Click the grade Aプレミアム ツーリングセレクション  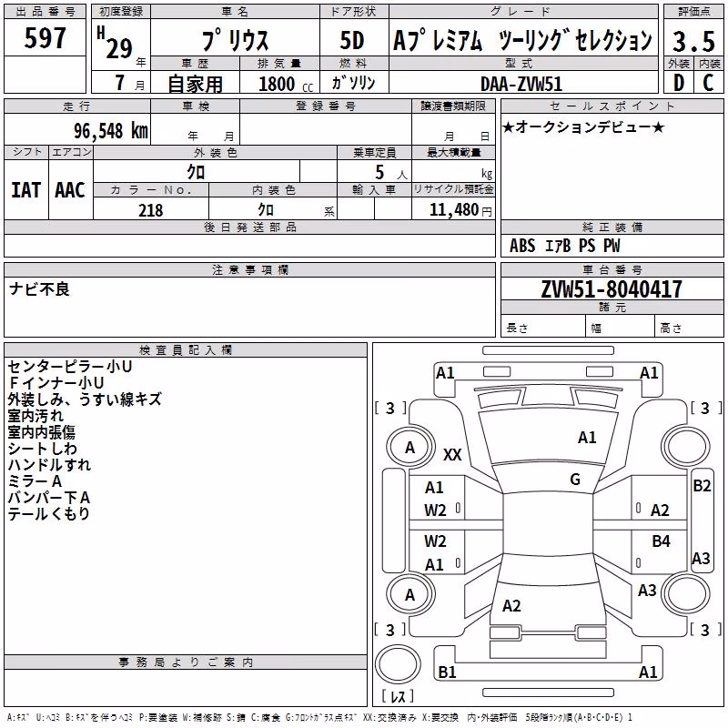[522, 40]
